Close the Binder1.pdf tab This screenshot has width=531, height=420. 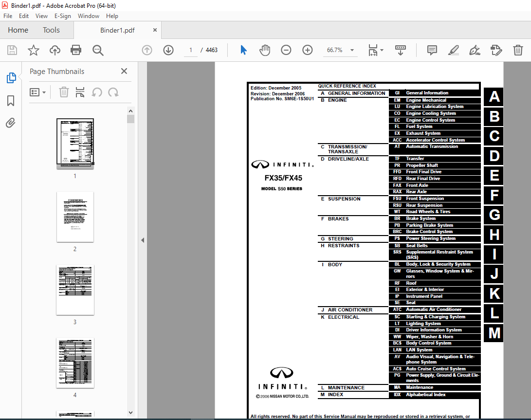point(155,30)
